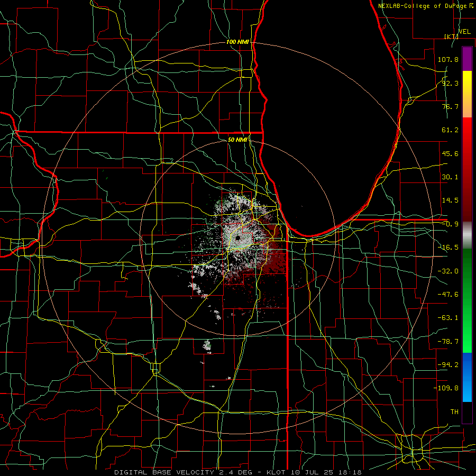Click the 76.7 legend value
476x476 pixels.
point(450,106)
